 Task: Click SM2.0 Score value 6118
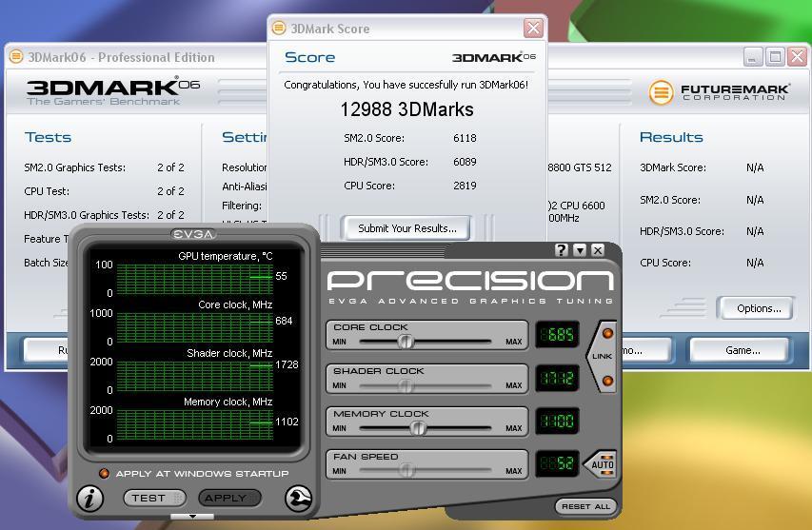465,138
